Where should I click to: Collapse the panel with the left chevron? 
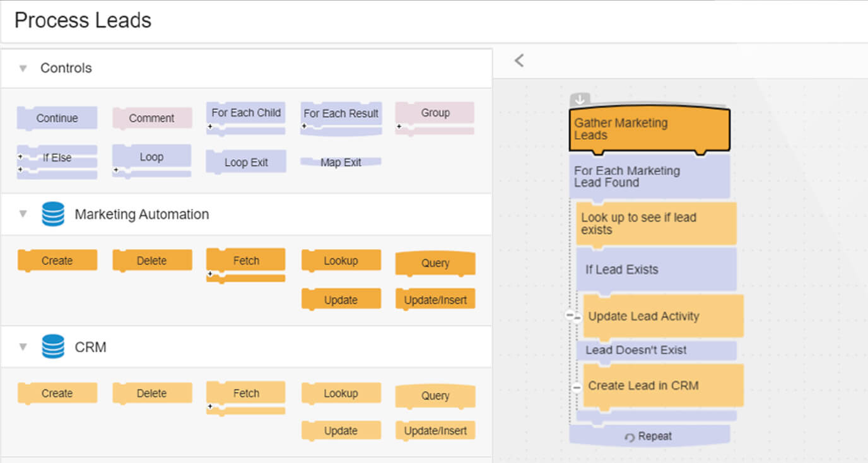(x=519, y=61)
